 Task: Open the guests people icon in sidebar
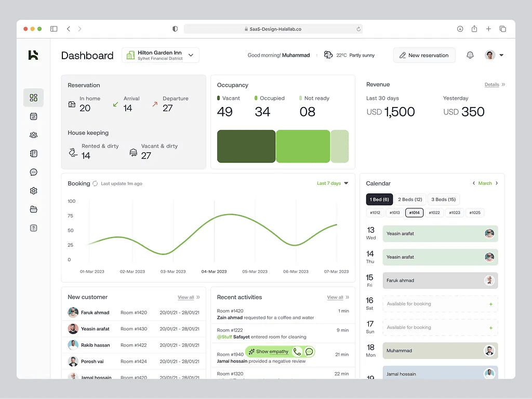click(33, 135)
